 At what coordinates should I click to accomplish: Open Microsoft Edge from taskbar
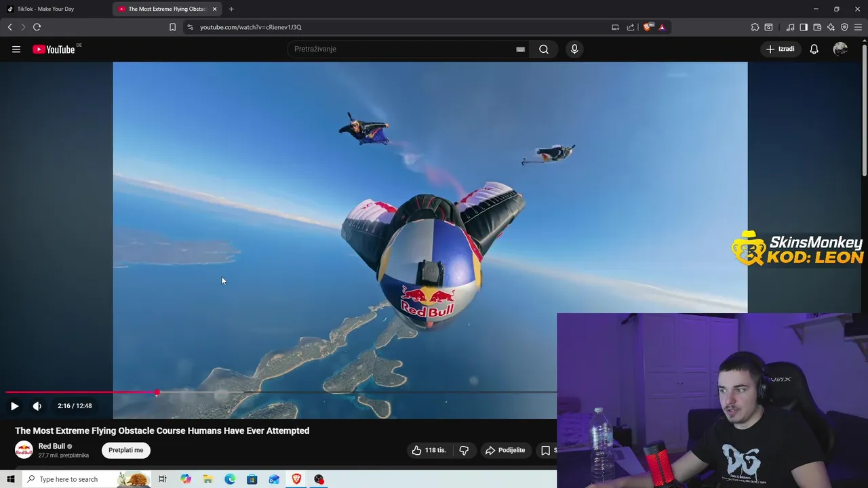click(x=230, y=479)
